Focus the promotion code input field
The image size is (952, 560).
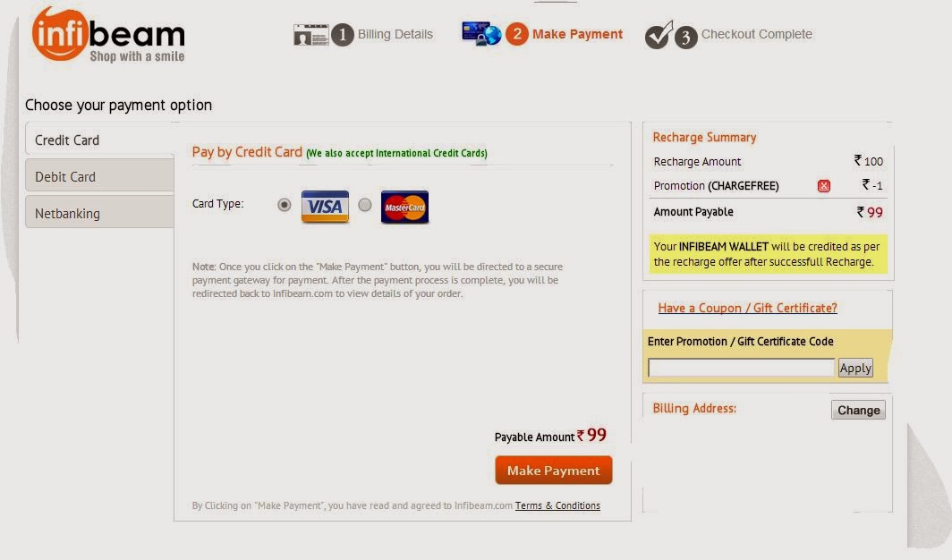pyautogui.click(x=742, y=368)
